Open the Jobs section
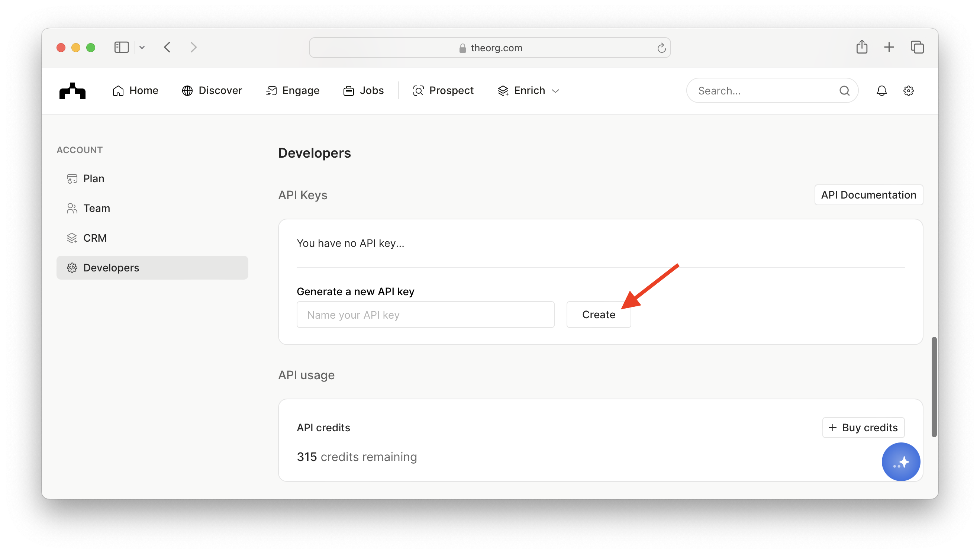This screenshot has width=980, height=554. tap(363, 91)
